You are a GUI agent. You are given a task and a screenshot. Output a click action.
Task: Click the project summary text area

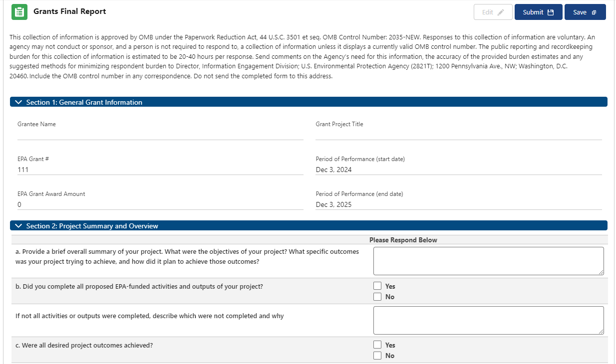click(x=488, y=261)
